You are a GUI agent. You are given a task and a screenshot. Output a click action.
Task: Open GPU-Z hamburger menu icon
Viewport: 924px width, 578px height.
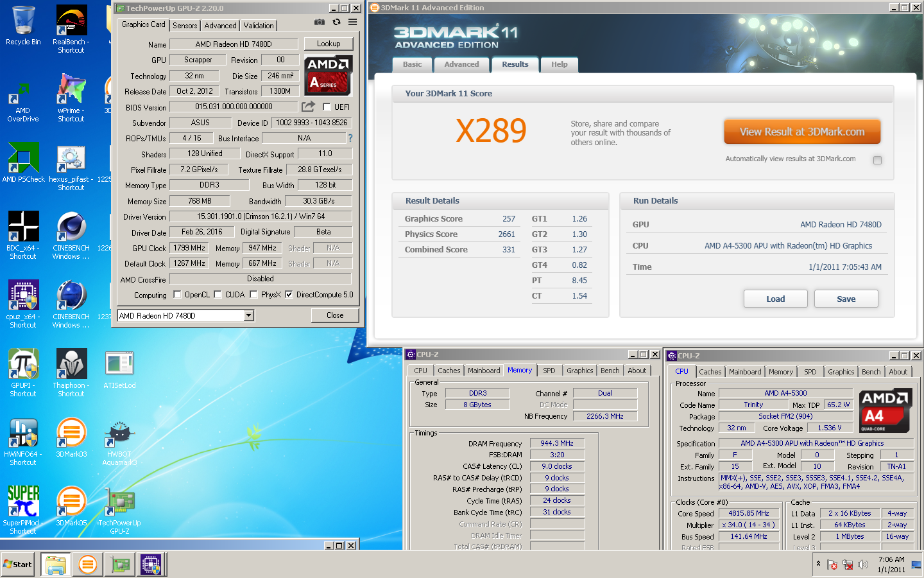pyautogui.click(x=352, y=22)
